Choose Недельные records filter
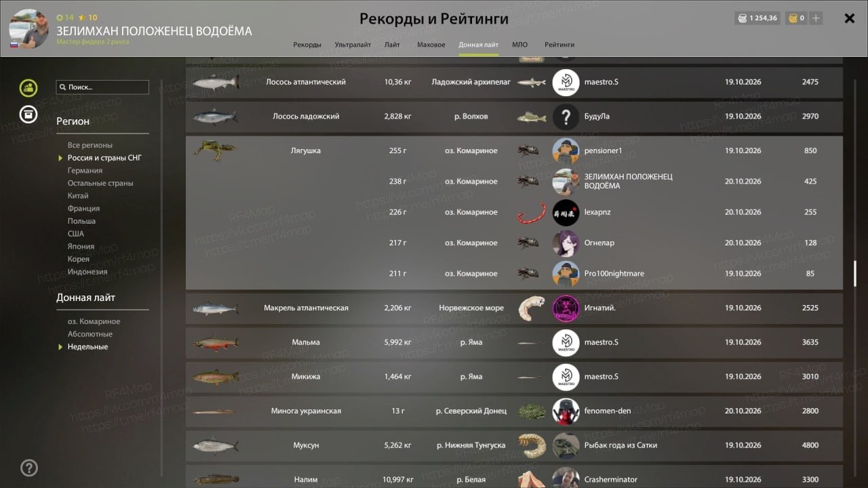This screenshot has width=868, height=488. click(x=87, y=347)
